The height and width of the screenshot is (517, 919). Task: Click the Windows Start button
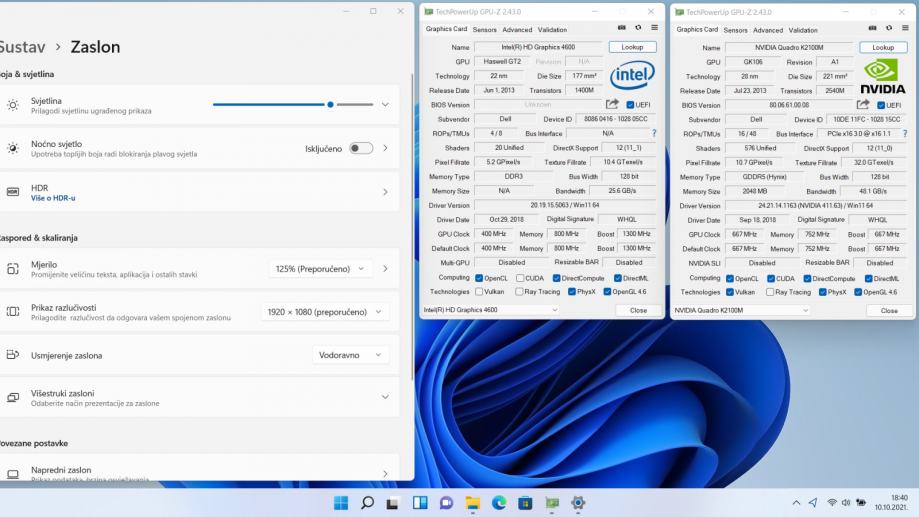[341, 502]
